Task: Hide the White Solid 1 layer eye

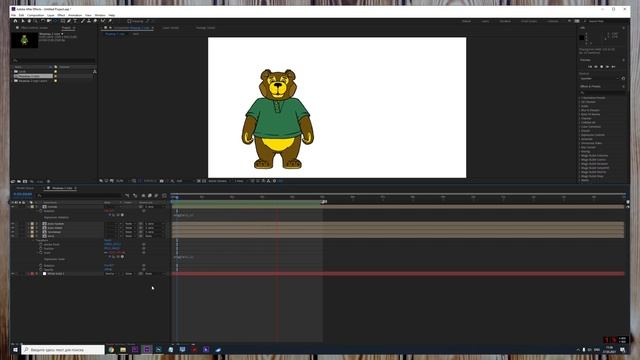Action: coord(13,273)
